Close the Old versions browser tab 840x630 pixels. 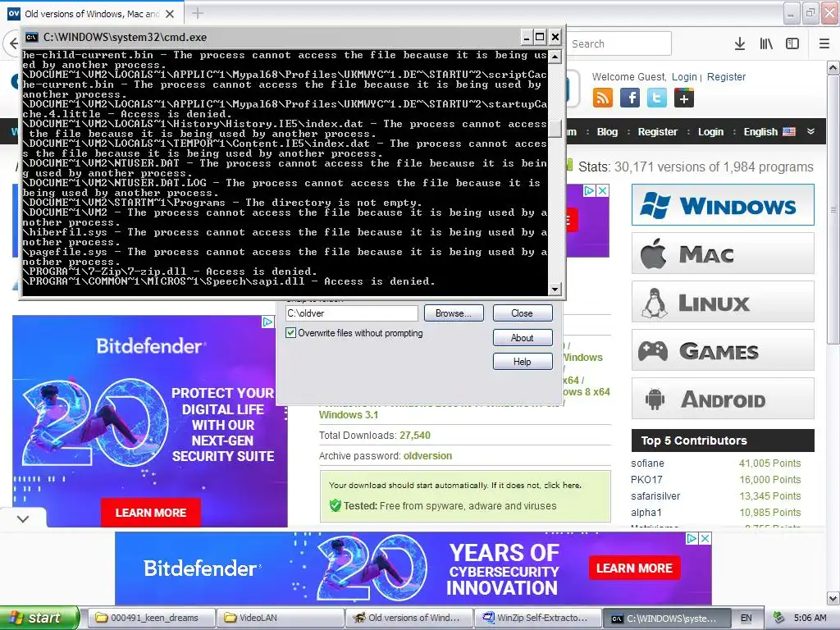[170, 14]
